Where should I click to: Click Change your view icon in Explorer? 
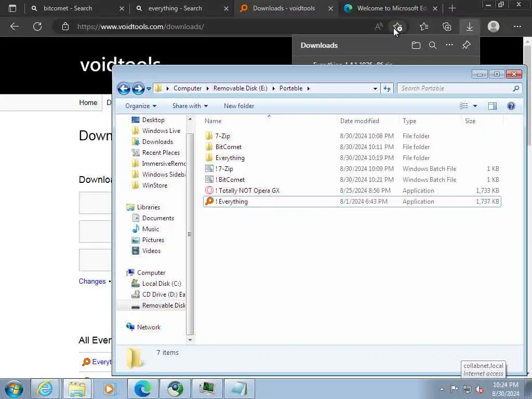464,106
